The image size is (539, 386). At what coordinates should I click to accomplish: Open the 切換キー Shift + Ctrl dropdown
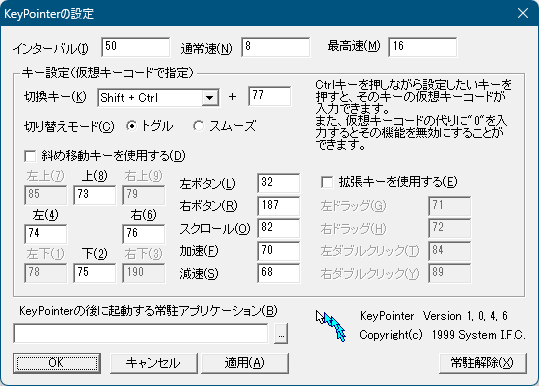click(x=209, y=98)
